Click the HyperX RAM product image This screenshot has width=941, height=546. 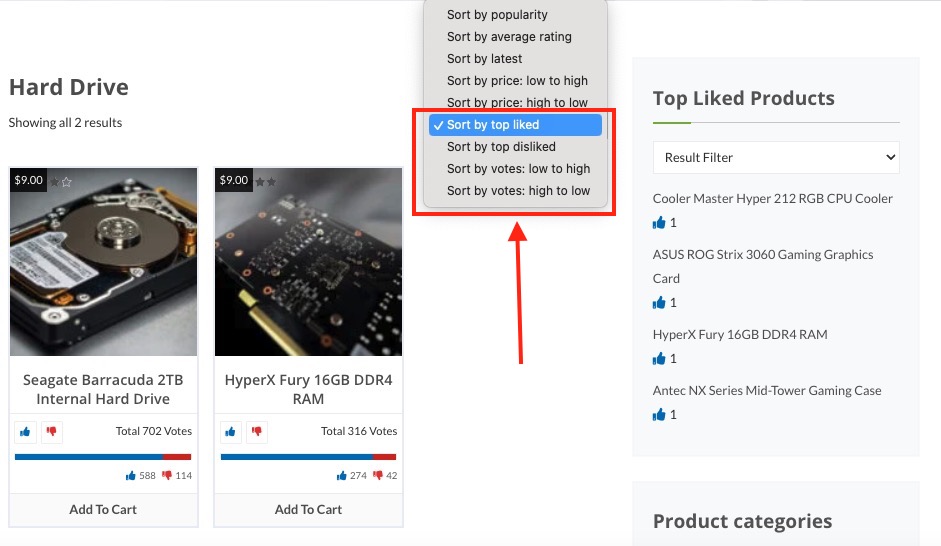pos(308,262)
